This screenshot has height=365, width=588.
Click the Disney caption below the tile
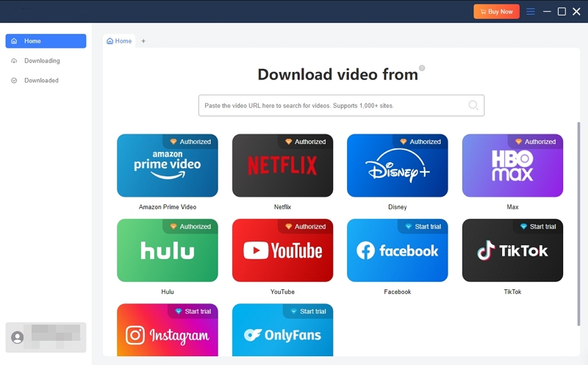[x=398, y=207]
